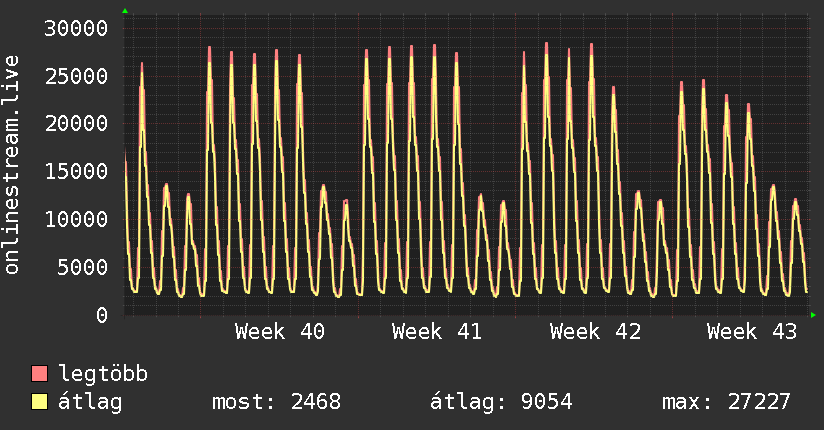The width and height of the screenshot is (824, 430).
Task: Click the 30000 y-axis label
Action: [76, 28]
